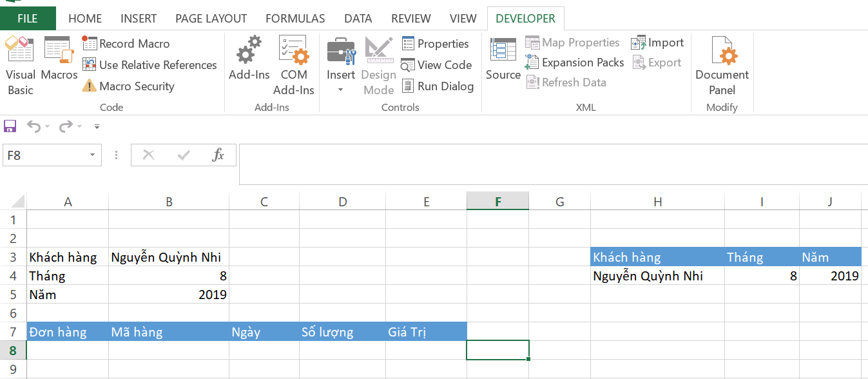
Task: Open Macro Security settings
Action: click(x=128, y=86)
